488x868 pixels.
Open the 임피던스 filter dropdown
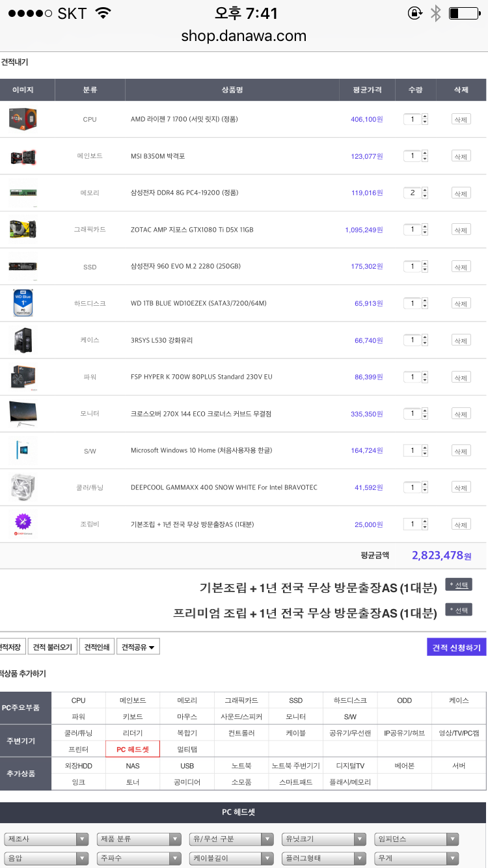click(x=416, y=839)
